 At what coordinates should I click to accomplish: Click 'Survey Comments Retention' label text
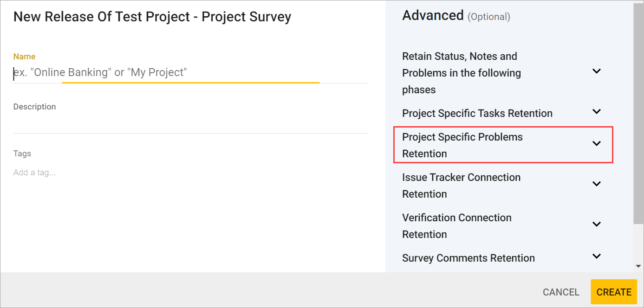click(x=468, y=258)
